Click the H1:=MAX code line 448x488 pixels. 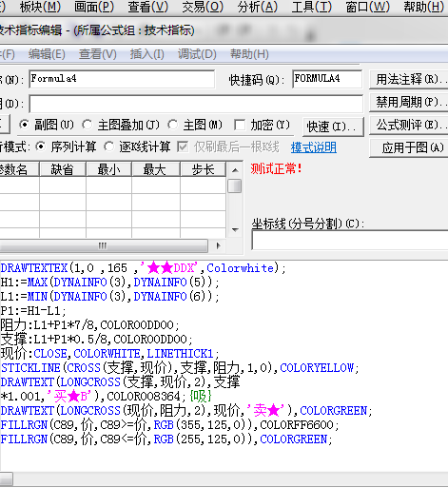(x=109, y=282)
